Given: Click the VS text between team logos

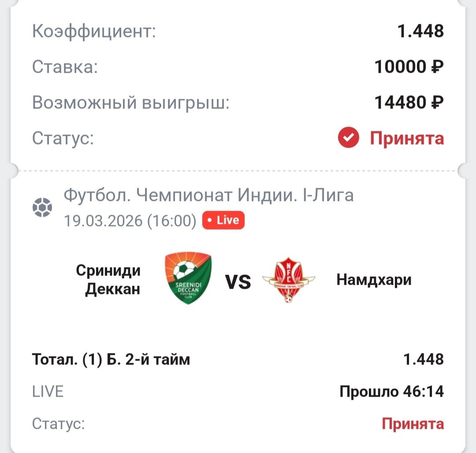Looking at the screenshot, I should pos(238,282).
